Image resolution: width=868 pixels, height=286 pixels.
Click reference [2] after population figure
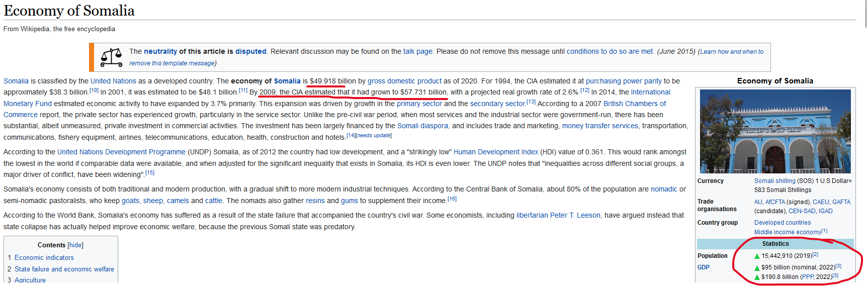(x=815, y=254)
